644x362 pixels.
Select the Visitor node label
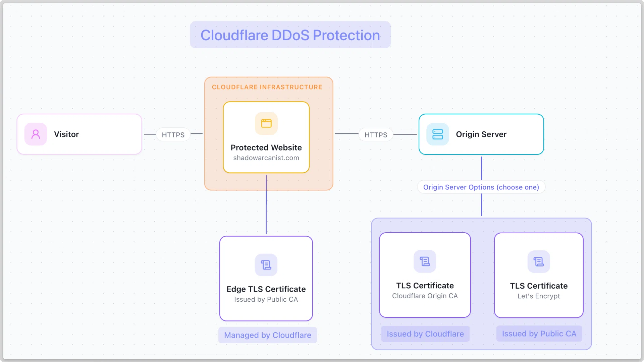(66, 134)
